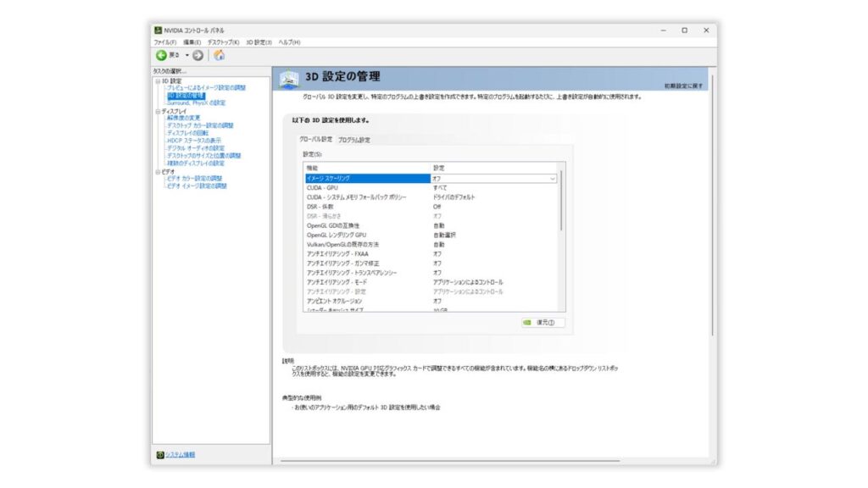Viewport: 868px width, 488px height.
Task: Select the OpenGL GDIの互換性 row
Action: pos(431,225)
